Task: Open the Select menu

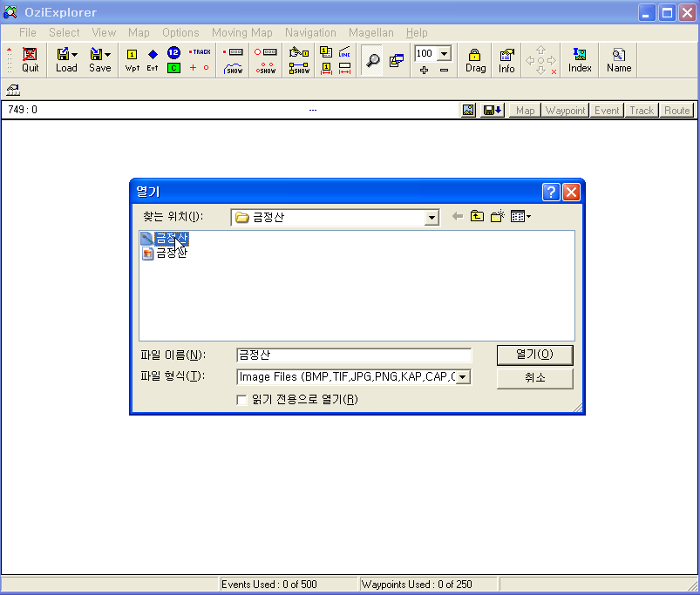Action: 65,32
